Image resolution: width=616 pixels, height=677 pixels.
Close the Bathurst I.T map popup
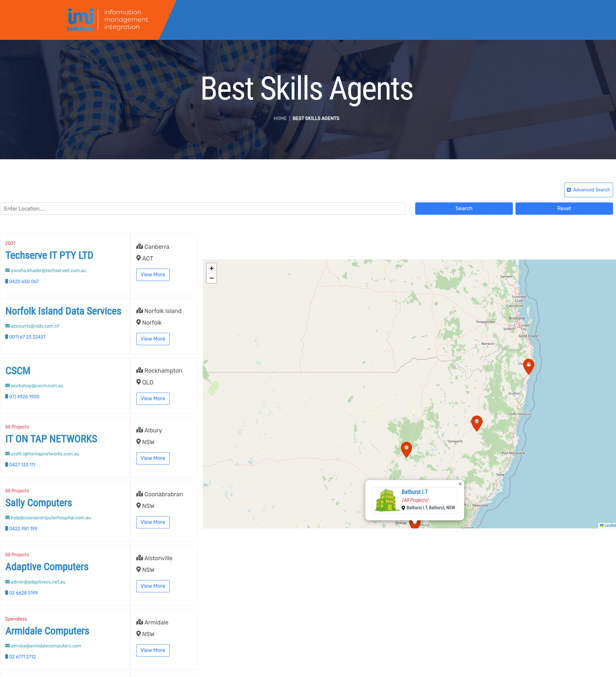[460, 484]
